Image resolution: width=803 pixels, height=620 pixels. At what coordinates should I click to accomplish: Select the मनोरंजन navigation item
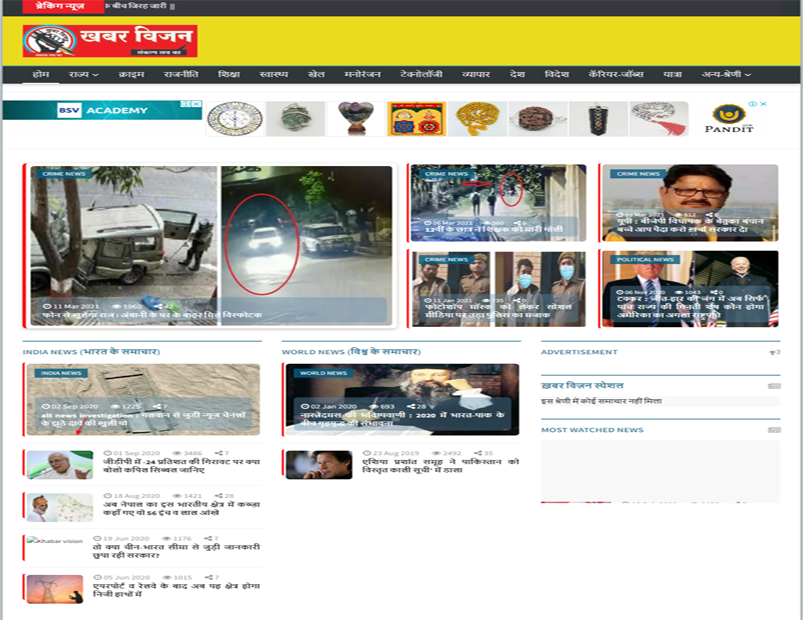point(362,75)
